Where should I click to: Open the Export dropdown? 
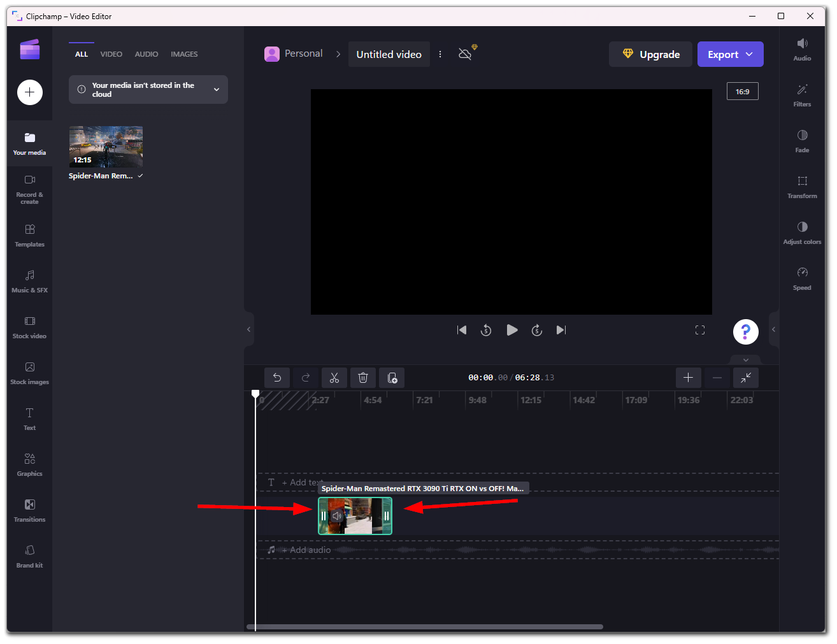point(731,54)
